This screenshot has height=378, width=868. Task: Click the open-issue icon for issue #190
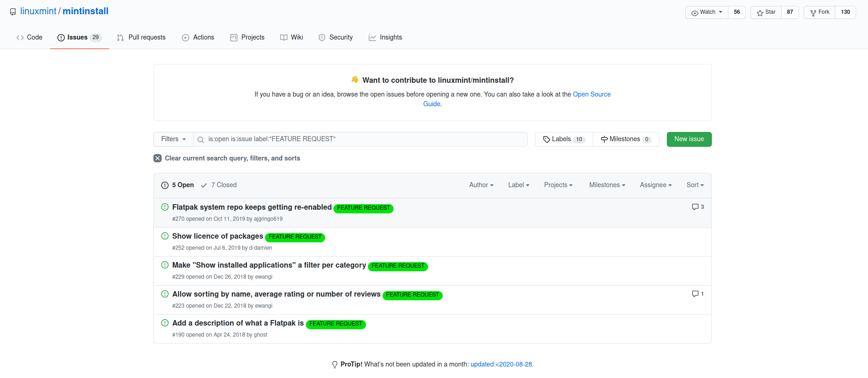165,323
